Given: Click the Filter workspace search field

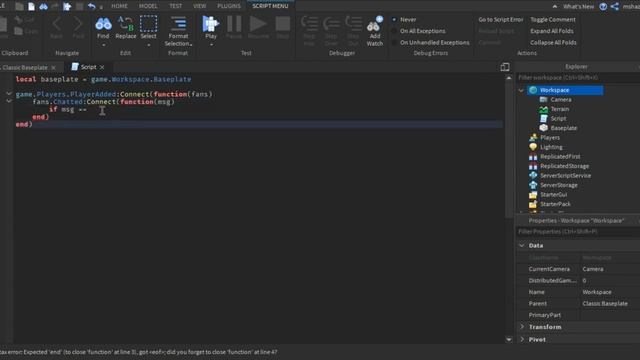Looking at the screenshot, I should click(577, 78).
